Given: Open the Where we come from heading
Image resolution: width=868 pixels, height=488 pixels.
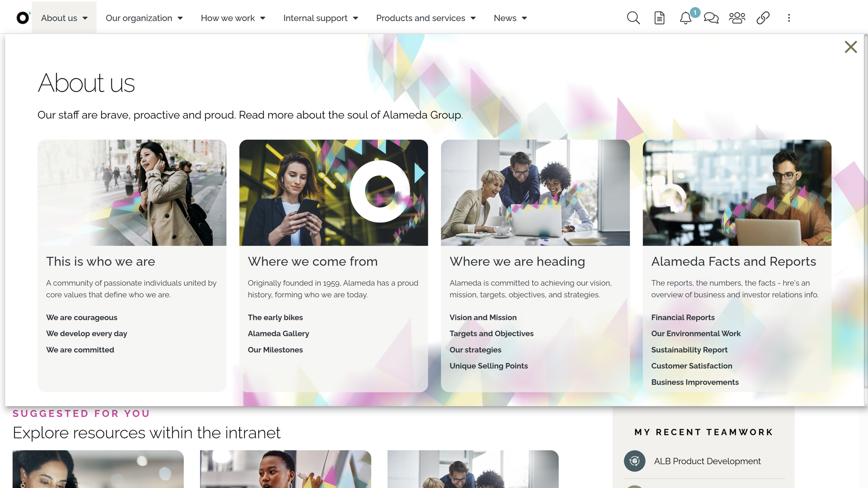Looking at the screenshot, I should click(312, 262).
